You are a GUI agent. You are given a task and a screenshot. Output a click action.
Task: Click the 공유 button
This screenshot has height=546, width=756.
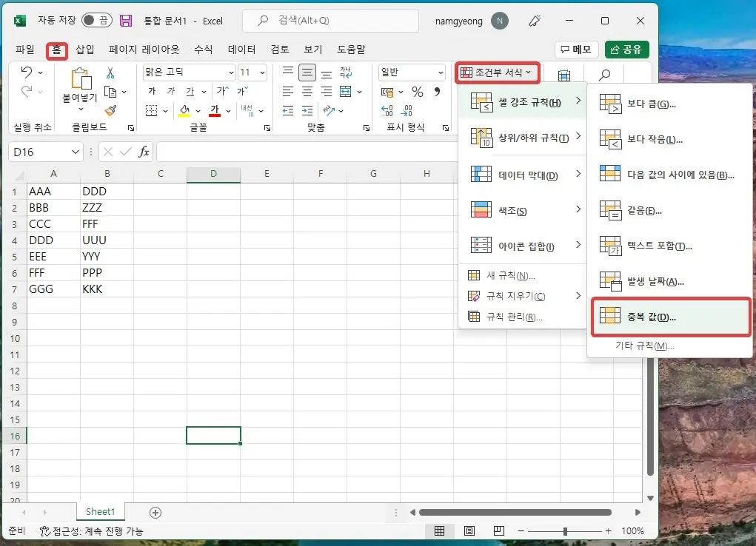click(626, 49)
